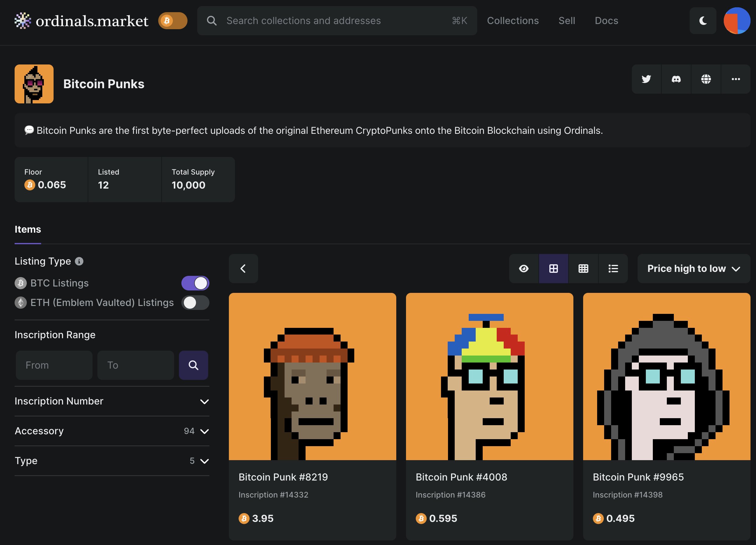Open the website globe icon
The width and height of the screenshot is (756, 545).
point(706,79)
